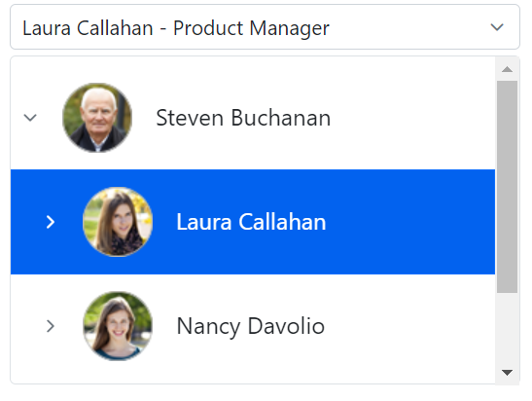Click the Laura Callahan - Product Manager input text
Screen dimensions: 532x401
coord(176,28)
